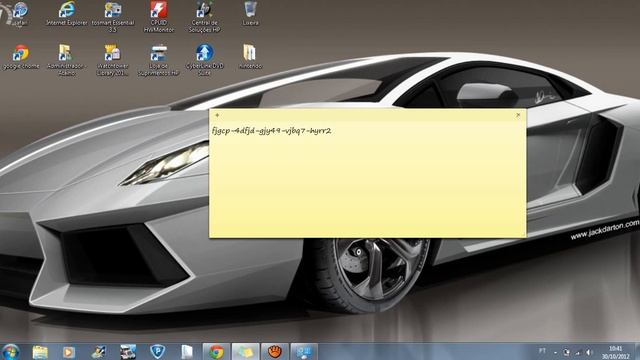The width and height of the screenshot is (640, 360).
Task: Click the key text line in sticky note
Action: (x=271, y=131)
